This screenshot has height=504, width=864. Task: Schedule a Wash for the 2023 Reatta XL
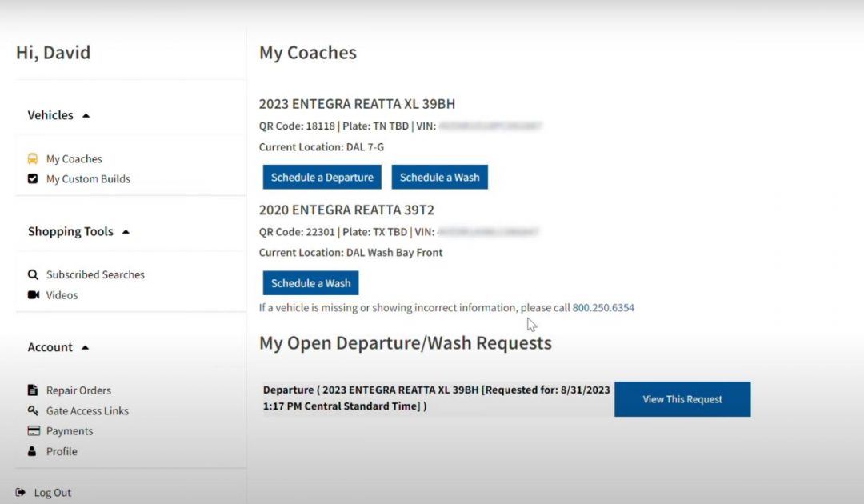pos(439,177)
